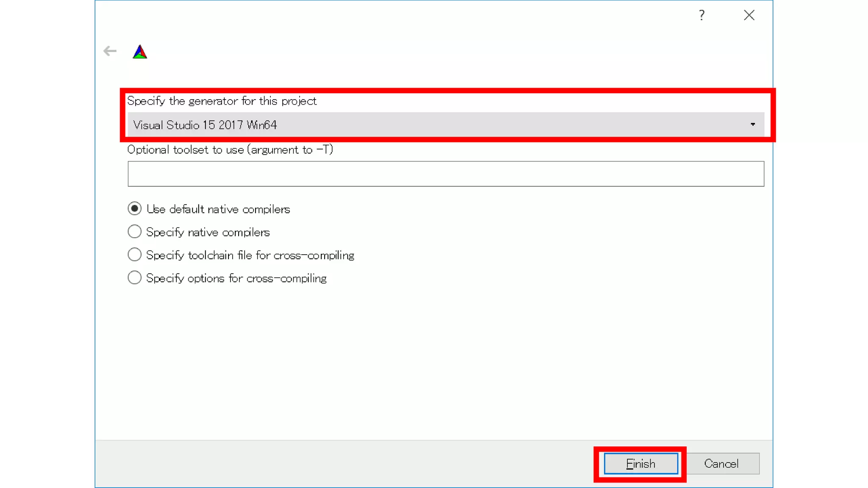This screenshot has height=488, width=868.
Task: Enable the Specify options for cross-compiling radio button
Action: [x=134, y=278]
